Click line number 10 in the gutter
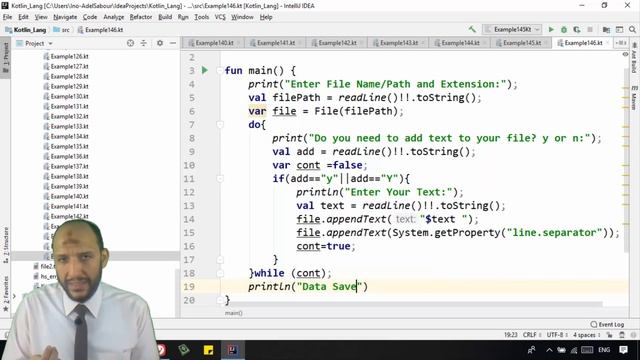Screen dimensions: 640x360 pyautogui.click(x=189, y=165)
